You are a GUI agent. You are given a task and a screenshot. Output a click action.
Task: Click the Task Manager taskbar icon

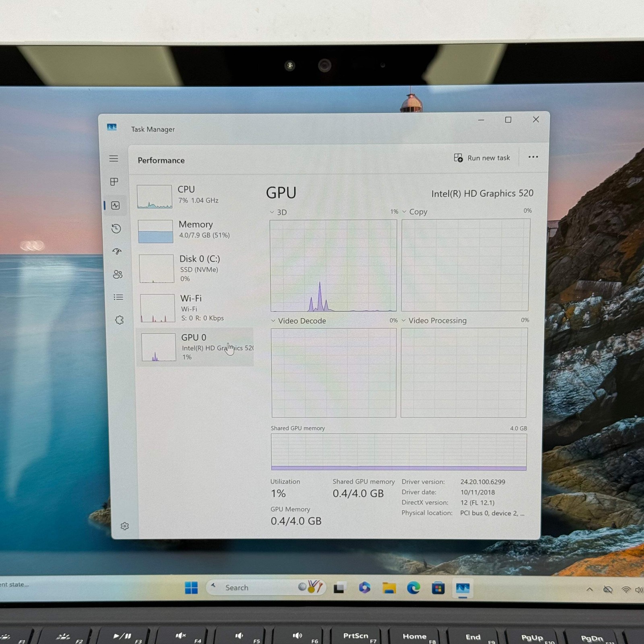point(462,588)
